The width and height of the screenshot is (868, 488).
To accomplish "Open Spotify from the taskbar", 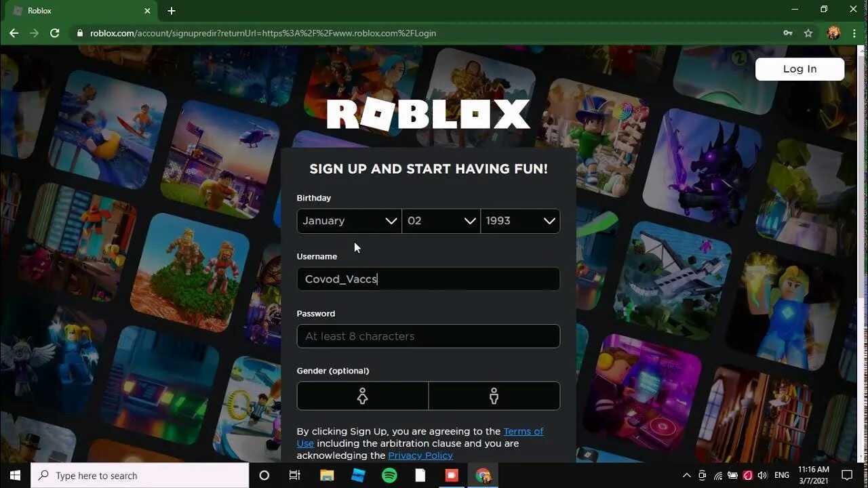I will 389,476.
